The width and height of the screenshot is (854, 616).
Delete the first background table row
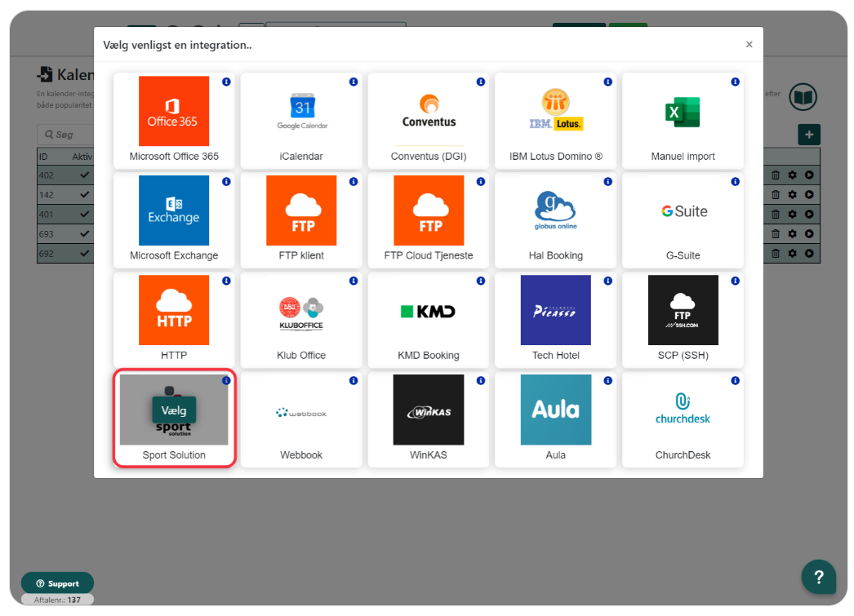[x=776, y=175]
